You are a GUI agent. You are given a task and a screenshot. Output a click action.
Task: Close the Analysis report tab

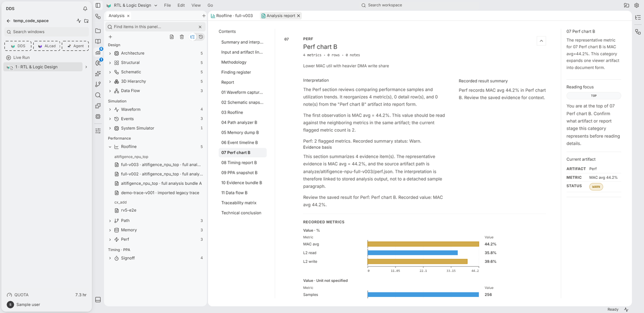point(299,16)
